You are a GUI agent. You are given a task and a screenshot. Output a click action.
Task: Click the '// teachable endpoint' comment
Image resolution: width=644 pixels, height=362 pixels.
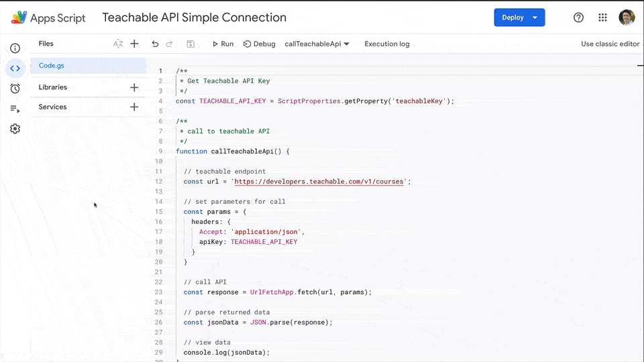click(225, 172)
